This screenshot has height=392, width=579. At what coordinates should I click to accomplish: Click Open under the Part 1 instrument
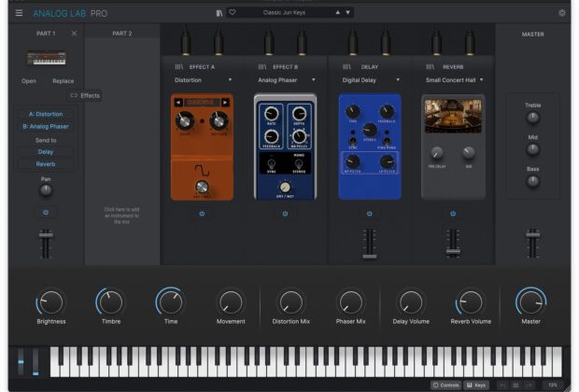pos(29,81)
